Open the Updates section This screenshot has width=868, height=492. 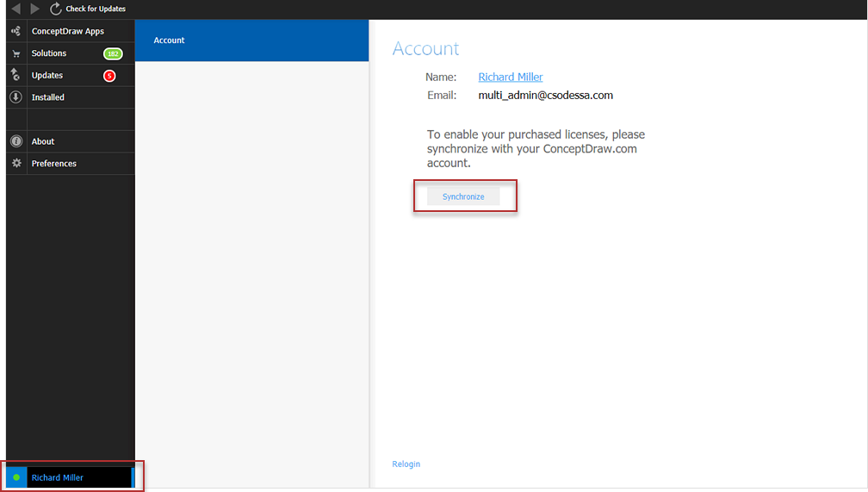[x=47, y=75]
